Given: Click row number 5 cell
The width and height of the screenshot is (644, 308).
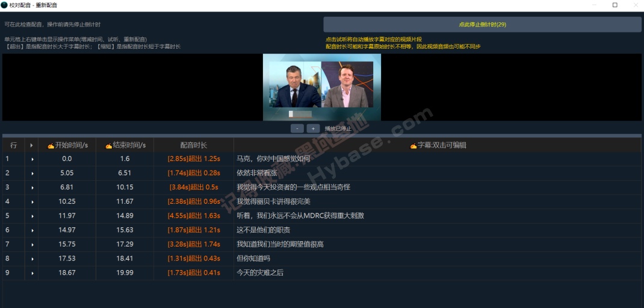Looking at the screenshot, I should click(x=14, y=216).
